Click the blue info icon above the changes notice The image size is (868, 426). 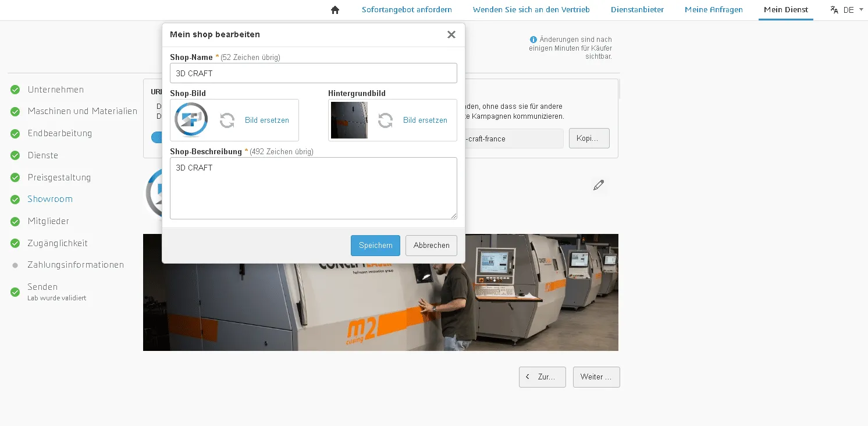click(x=534, y=40)
